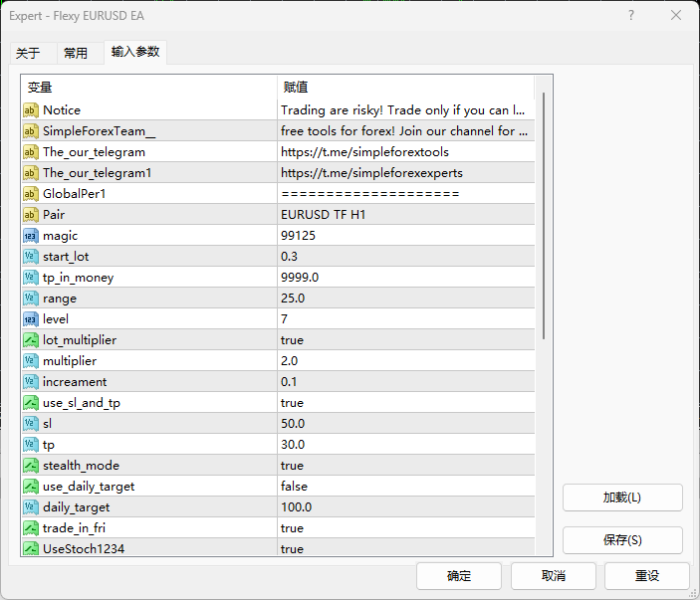The width and height of the screenshot is (700, 600).
Task: Click the boolean icon beside lot_multiplier
Action: (x=30, y=340)
